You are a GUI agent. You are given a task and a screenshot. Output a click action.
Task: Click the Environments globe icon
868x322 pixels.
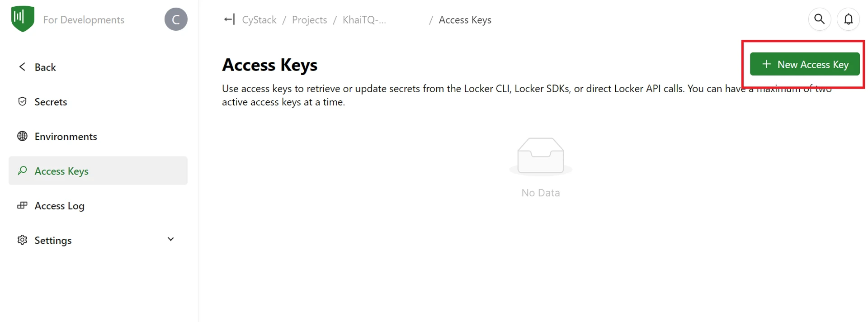[22, 136]
